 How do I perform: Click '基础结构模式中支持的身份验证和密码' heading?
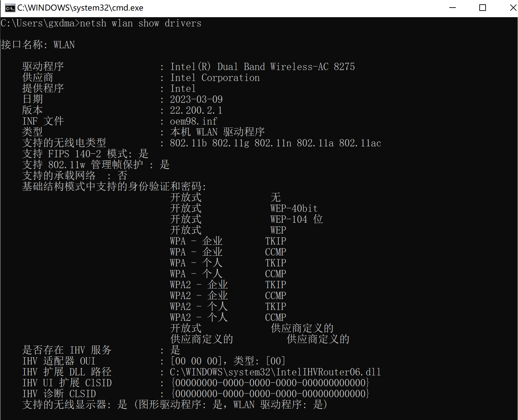114,186
